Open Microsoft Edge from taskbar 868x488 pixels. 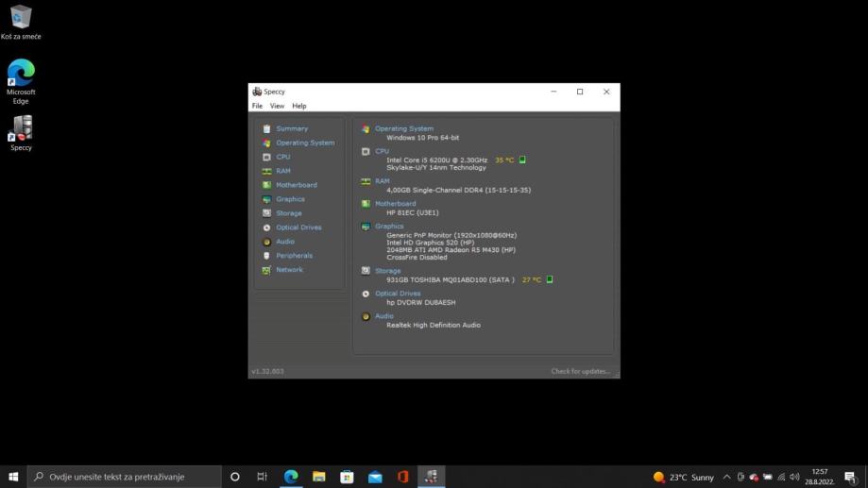pyautogui.click(x=291, y=477)
